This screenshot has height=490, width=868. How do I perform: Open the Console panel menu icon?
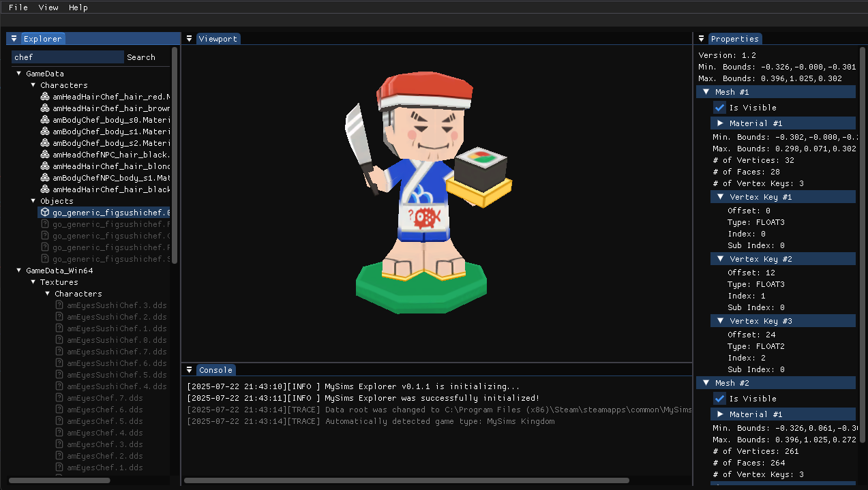[189, 370]
